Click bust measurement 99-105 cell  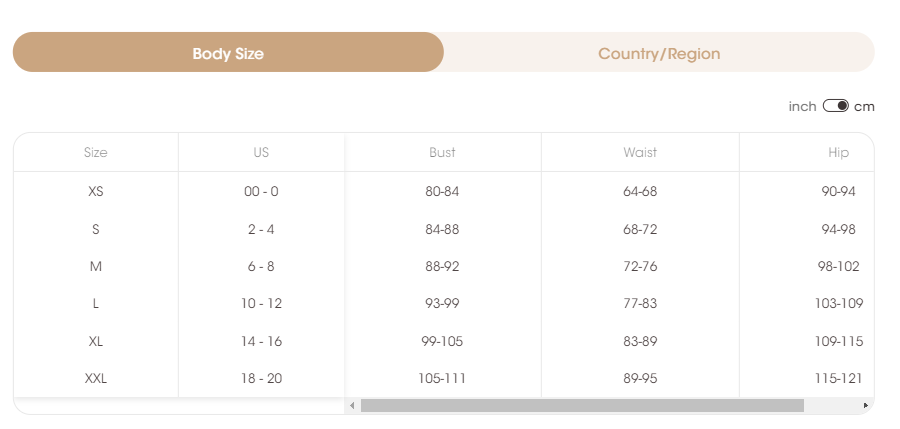[x=442, y=341]
